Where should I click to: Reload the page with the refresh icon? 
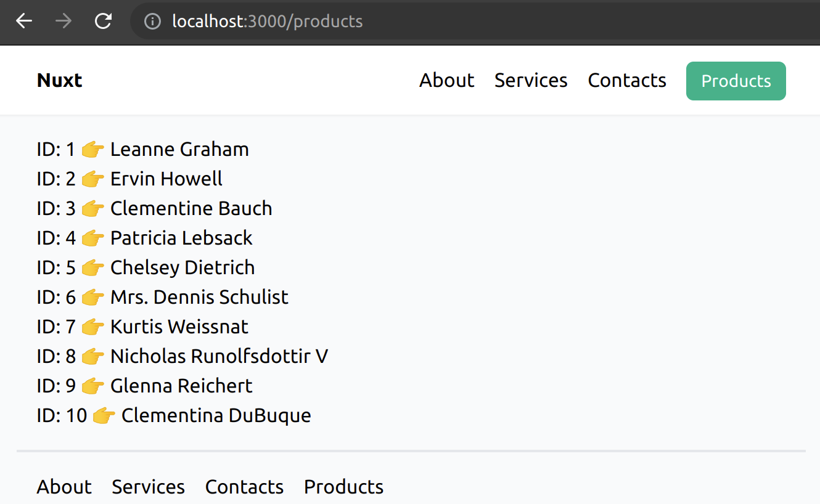pos(103,21)
